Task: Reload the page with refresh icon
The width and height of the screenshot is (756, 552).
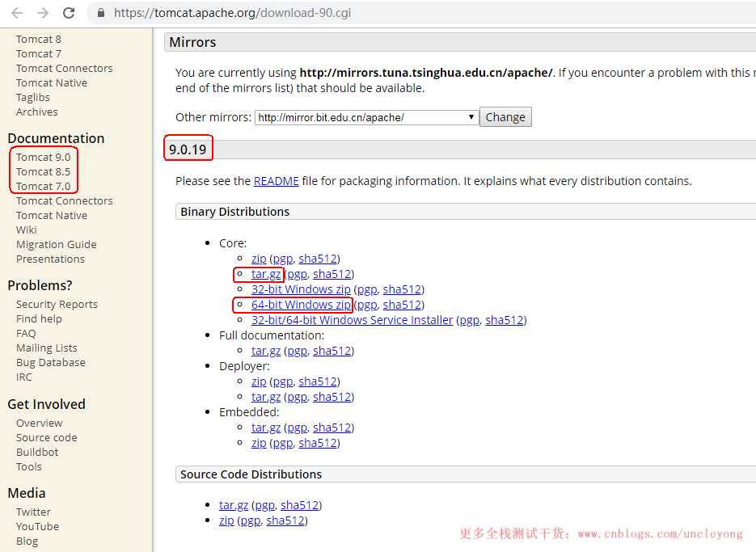Action: click(69, 13)
